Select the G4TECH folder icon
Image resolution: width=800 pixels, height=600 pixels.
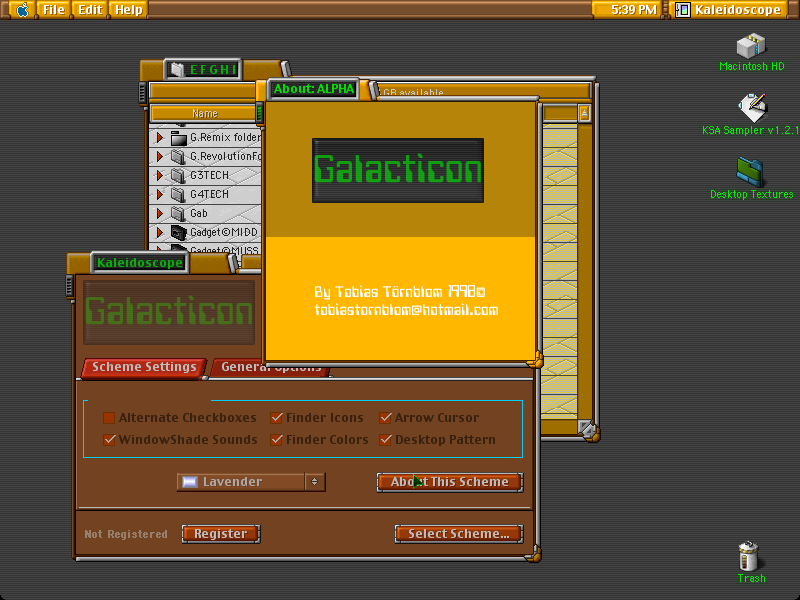[x=178, y=194]
